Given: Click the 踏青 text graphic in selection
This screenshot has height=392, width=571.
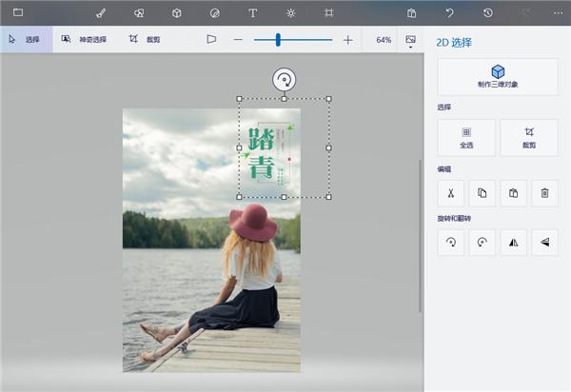Looking at the screenshot, I should pyautogui.click(x=261, y=152).
